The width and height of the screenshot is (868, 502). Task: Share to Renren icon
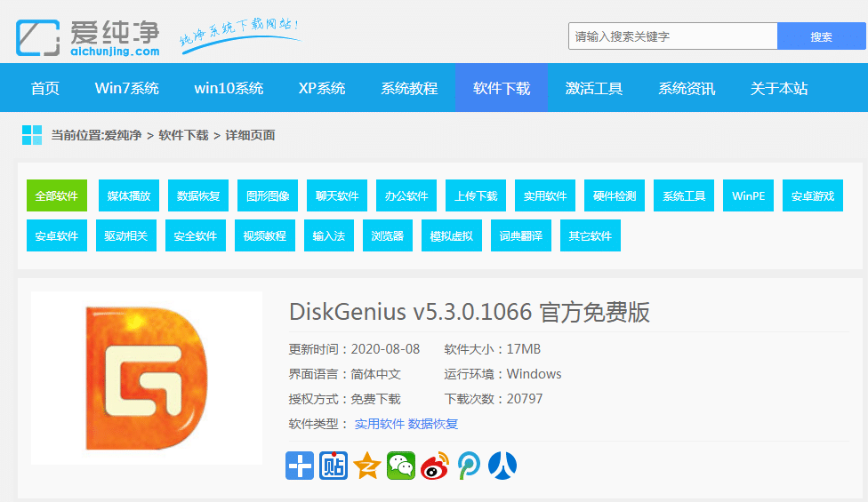[502, 466]
